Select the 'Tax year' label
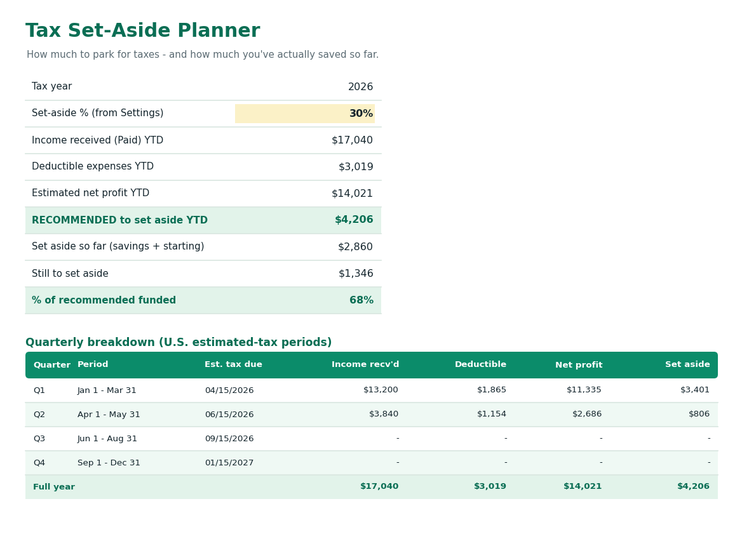The image size is (756, 546). point(51,86)
